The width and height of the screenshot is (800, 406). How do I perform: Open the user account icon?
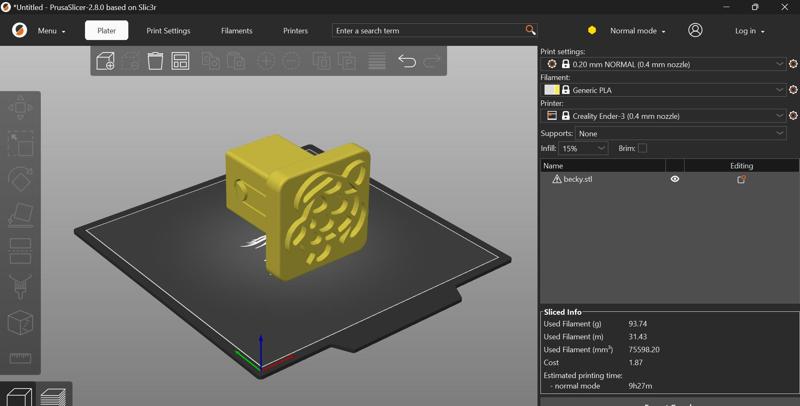point(695,30)
